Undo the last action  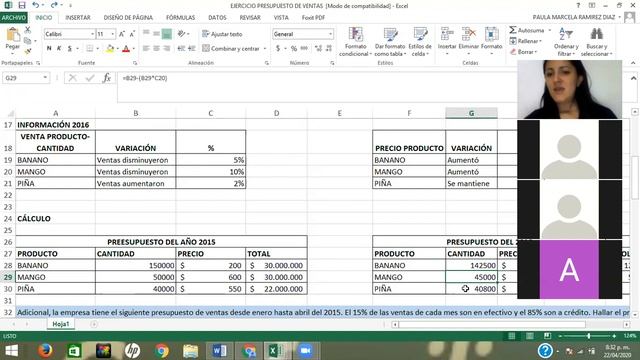(36, 5)
